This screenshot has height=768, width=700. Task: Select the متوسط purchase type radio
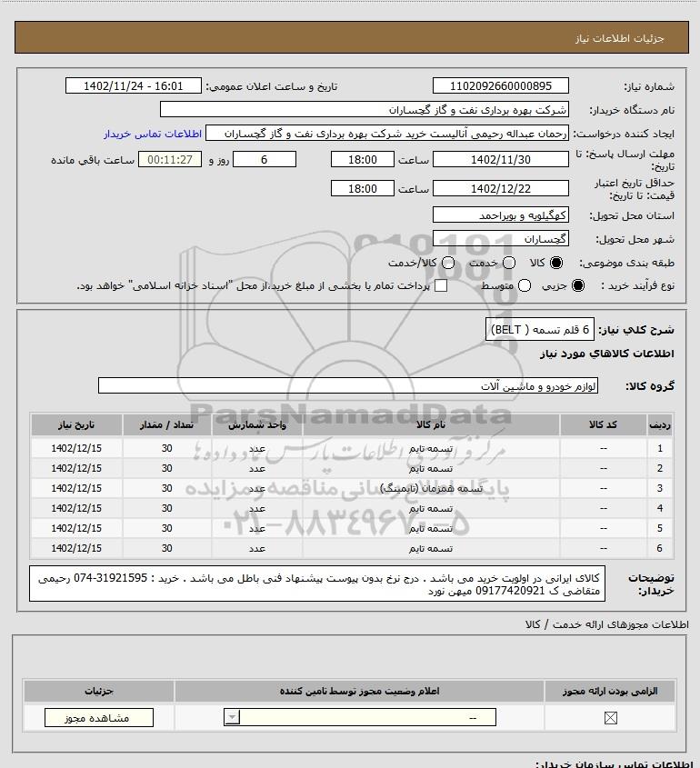525,285
